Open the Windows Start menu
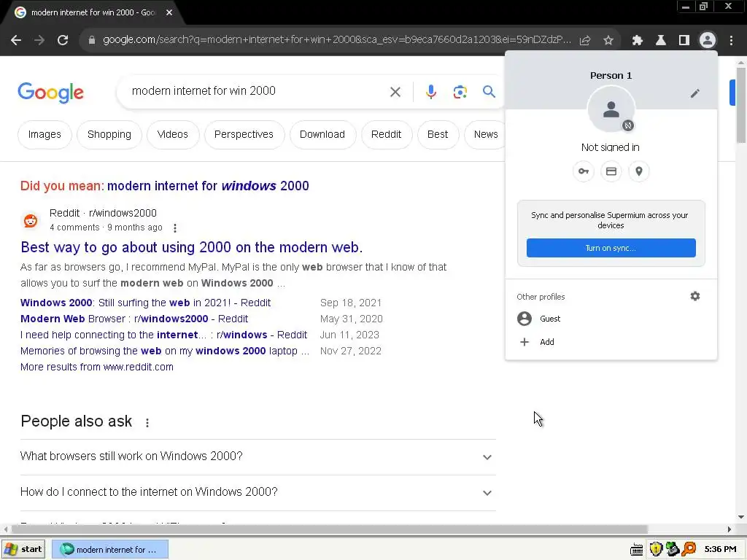Screen dimensions: 747x560 click(x=23, y=550)
